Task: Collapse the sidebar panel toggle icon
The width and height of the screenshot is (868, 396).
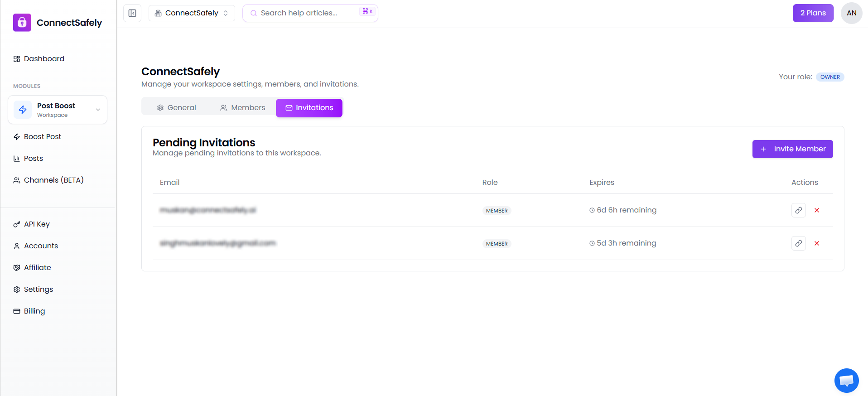Action: [x=132, y=13]
